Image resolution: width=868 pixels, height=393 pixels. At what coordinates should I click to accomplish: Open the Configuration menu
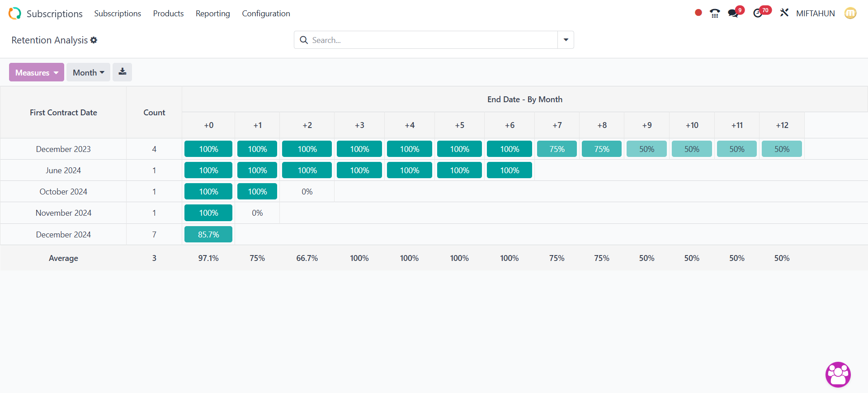[x=266, y=14]
